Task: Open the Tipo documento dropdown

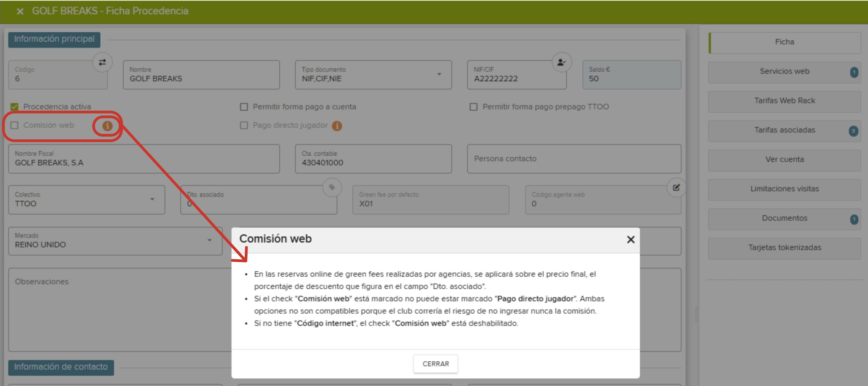Action: tap(373, 75)
